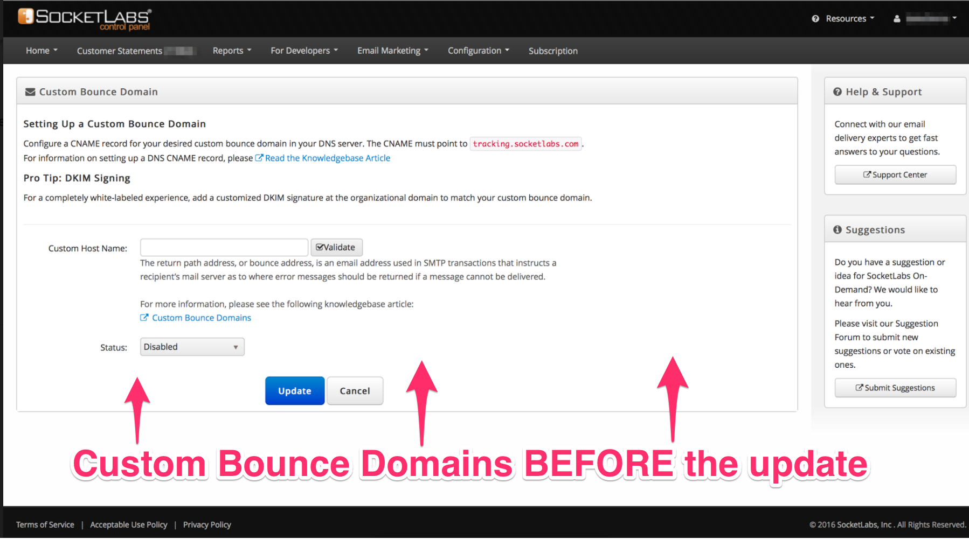Click the Suggestions info icon

pyautogui.click(x=838, y=230)
